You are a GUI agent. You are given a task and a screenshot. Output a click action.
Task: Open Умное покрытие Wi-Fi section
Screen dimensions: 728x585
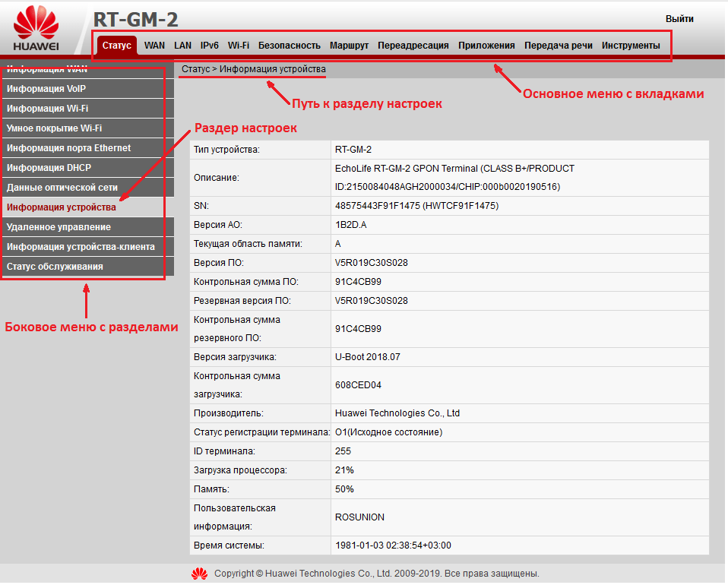(x=88, y=128)
